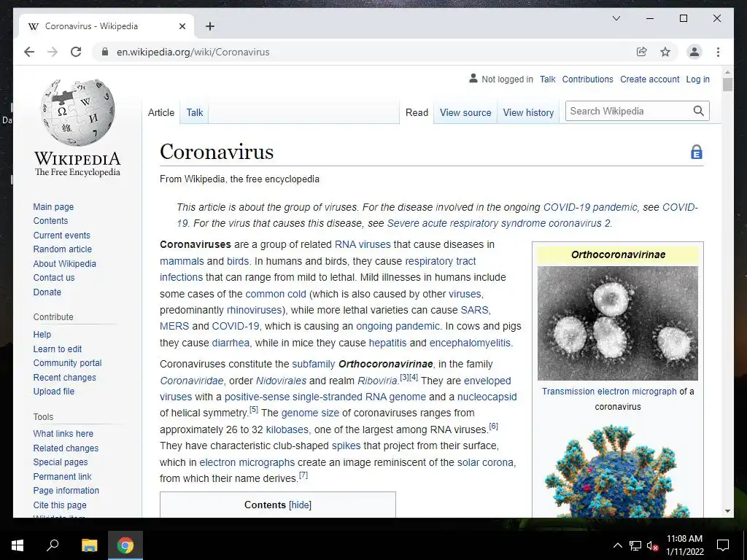Open Random article link
The image size is (747, 560).
click(x=63, y=249)
